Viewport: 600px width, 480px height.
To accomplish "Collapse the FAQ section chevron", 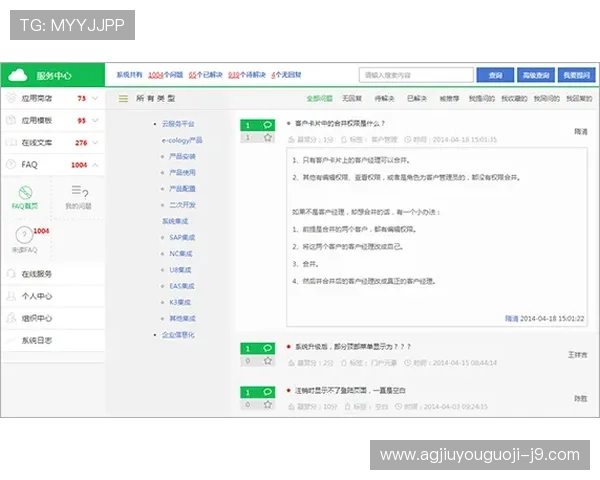I will coord(95,165).
